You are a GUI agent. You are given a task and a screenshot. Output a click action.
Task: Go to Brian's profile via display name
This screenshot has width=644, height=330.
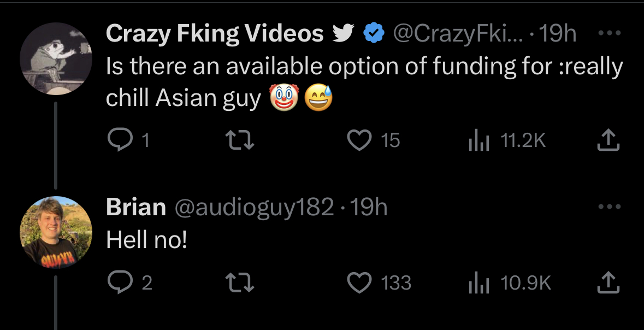(136, 207)
